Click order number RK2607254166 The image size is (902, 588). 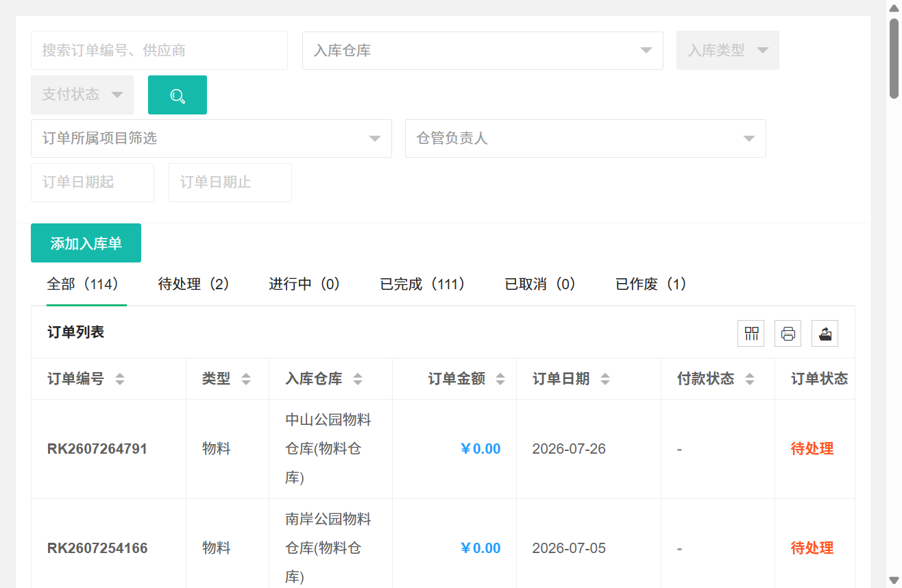[x=97, y=549]
